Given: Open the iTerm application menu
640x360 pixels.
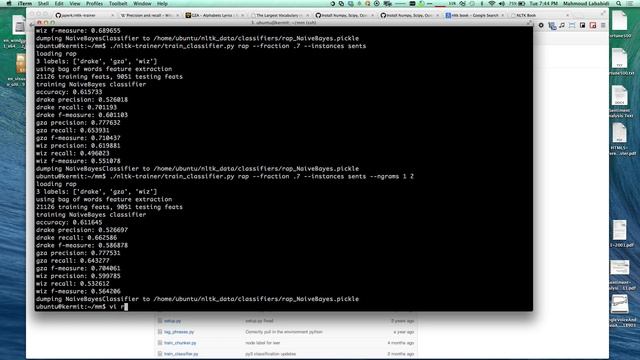Looking at the screenshot, I should pos(25,3).
